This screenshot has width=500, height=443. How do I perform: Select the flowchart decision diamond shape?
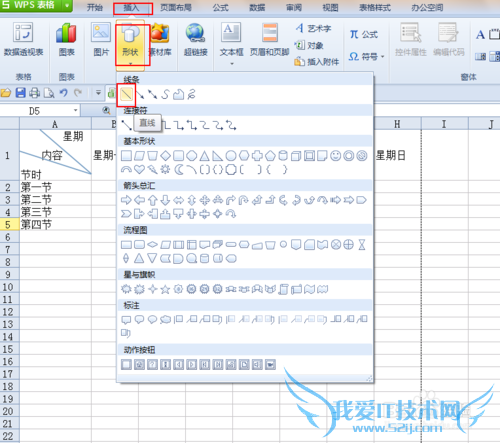pyautogui.click(x=152, y=245)
